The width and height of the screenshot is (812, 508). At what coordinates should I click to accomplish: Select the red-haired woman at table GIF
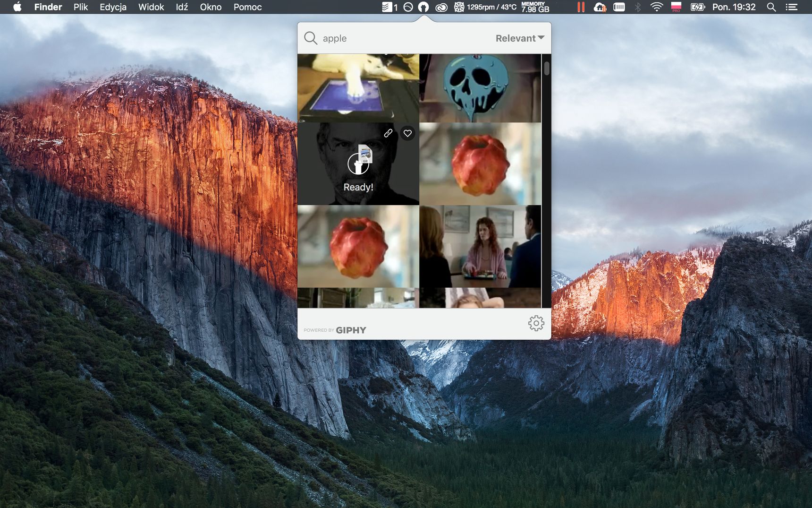tap(480, 246)
